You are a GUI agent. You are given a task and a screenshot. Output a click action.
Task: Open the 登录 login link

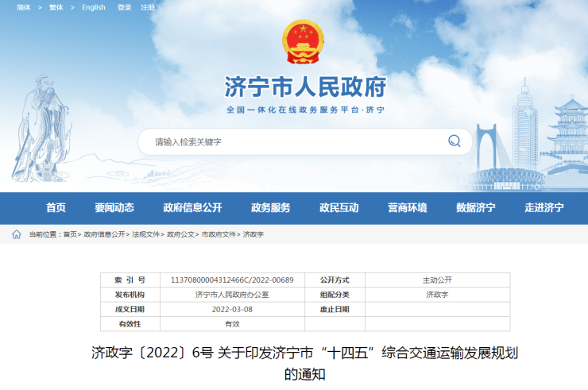(125, 7)
